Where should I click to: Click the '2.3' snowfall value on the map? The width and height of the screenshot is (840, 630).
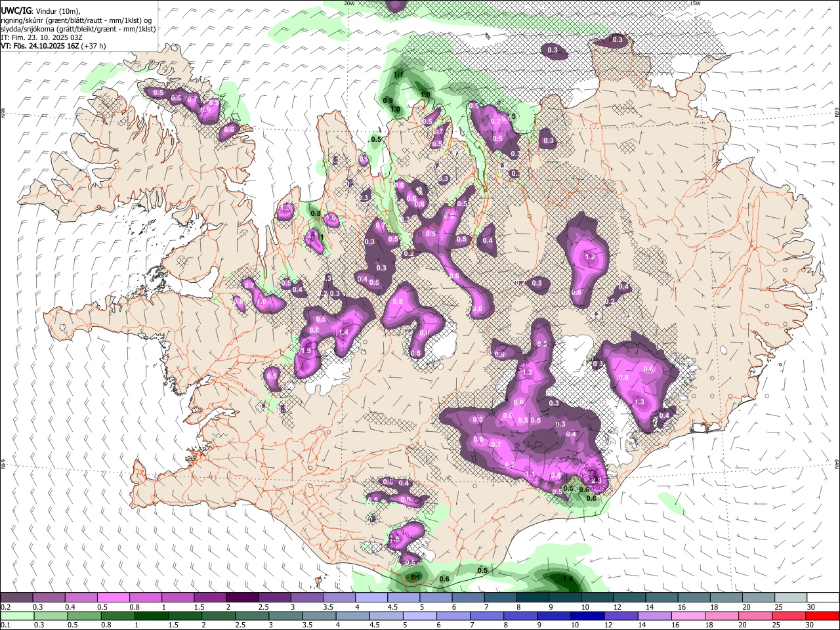click(597, 481)
